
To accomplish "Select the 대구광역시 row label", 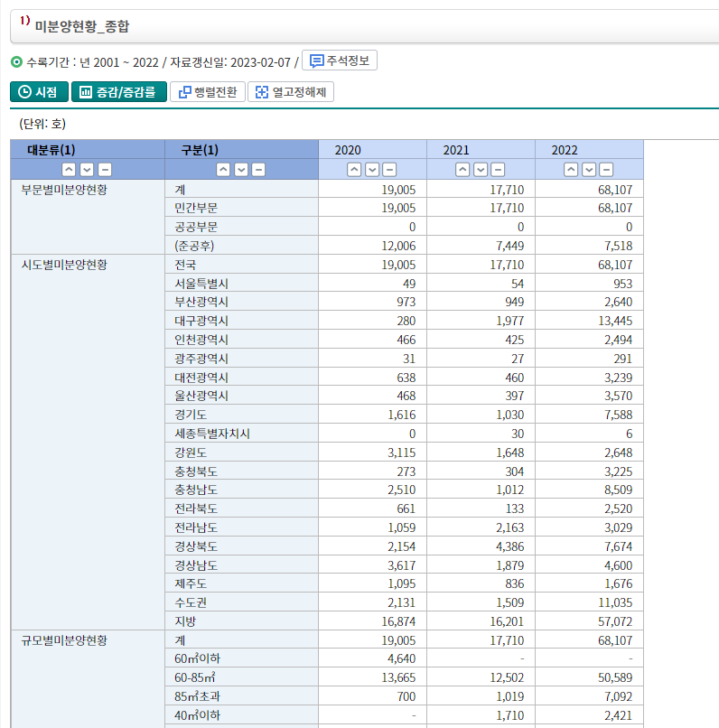I will 201,321.
